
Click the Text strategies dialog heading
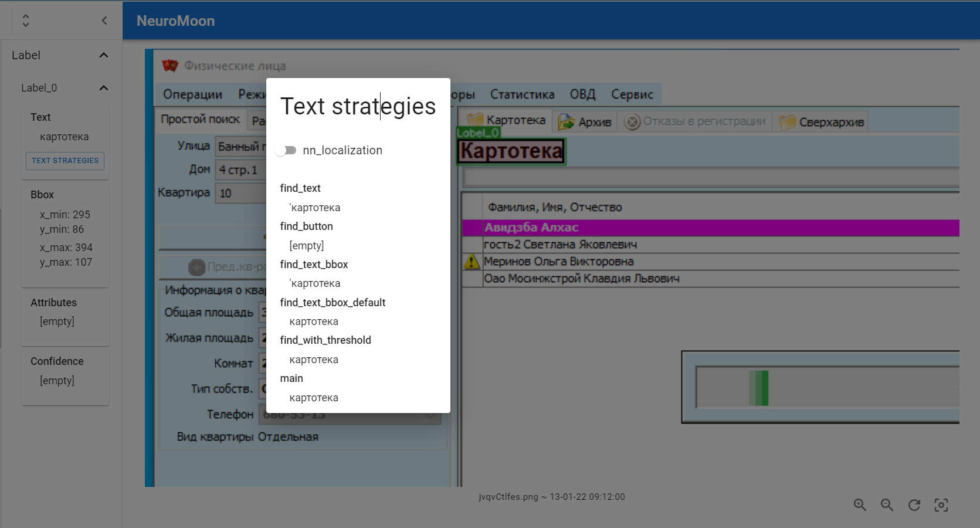(358, 106)
